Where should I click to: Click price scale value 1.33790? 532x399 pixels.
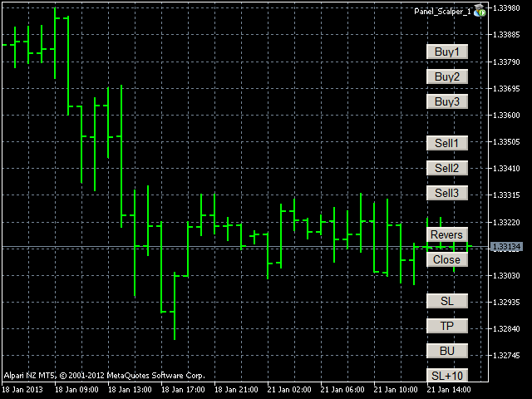click(506, 62)
